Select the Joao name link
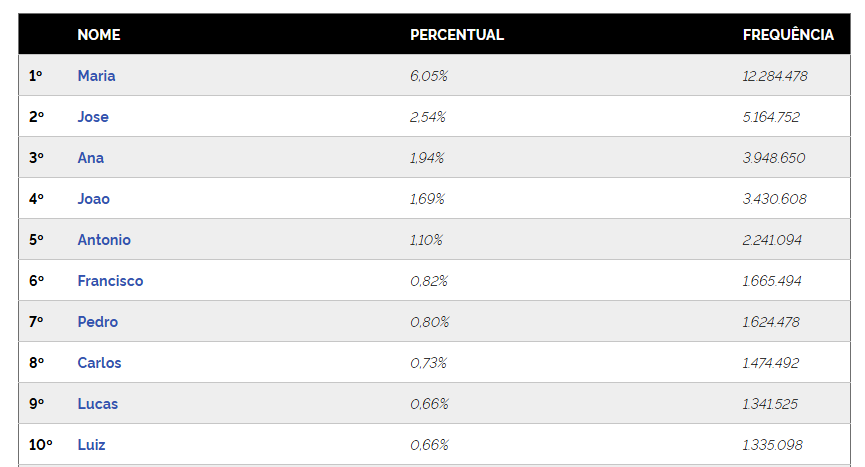The width and height of the screenshot is (865, 467). point(94,199)
